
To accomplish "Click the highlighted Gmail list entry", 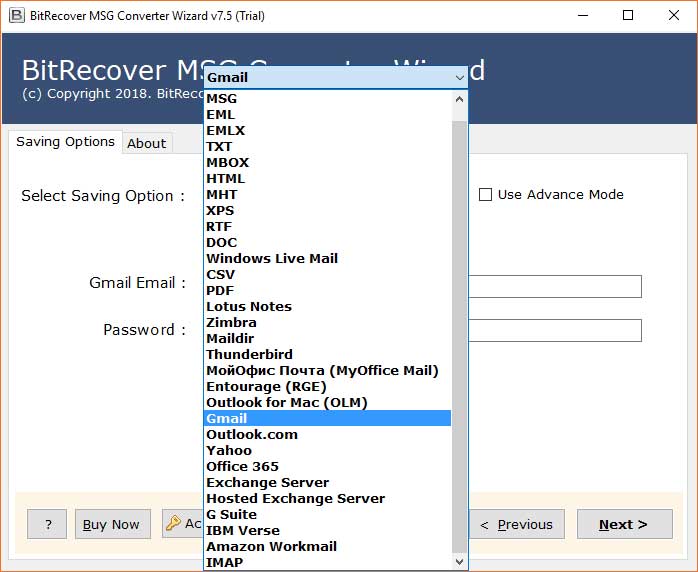I will point(328,418).
